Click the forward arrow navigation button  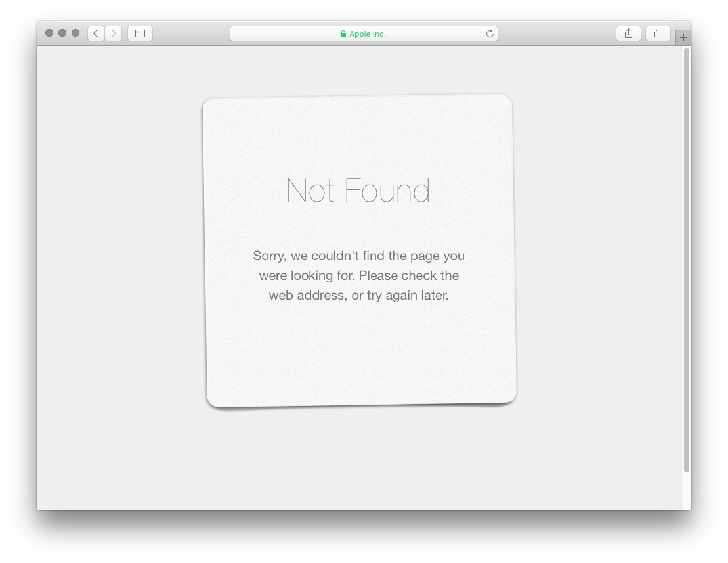pos(114,34)
